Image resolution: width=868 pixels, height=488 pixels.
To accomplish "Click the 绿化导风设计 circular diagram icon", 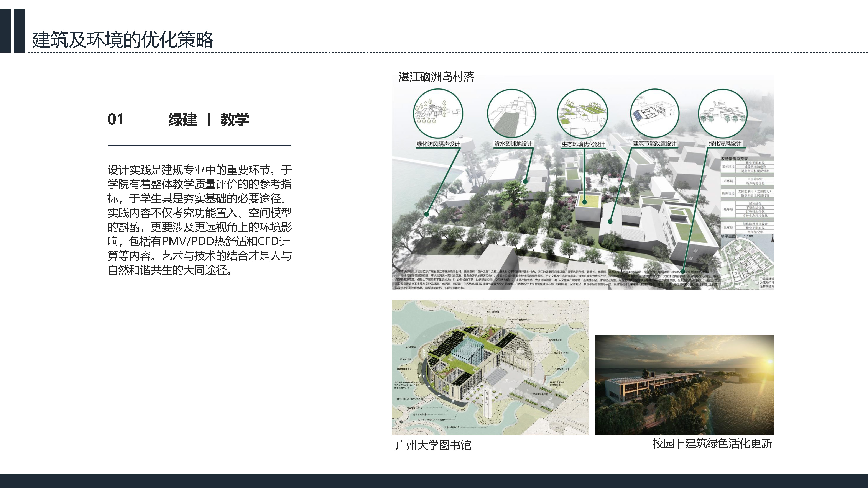I will point(722,113).
